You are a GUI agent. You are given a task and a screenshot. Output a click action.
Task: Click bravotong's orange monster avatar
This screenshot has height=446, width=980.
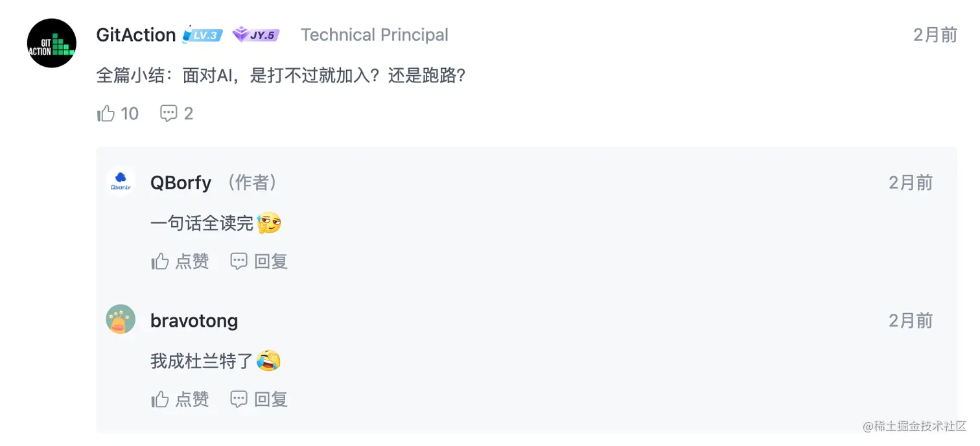tap(121, 319)
